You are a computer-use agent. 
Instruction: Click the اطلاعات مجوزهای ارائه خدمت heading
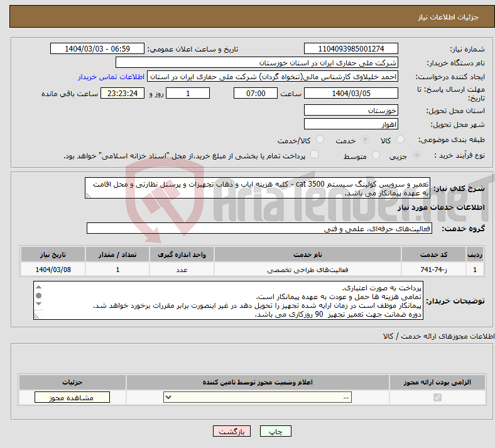(x=438, y=336)
